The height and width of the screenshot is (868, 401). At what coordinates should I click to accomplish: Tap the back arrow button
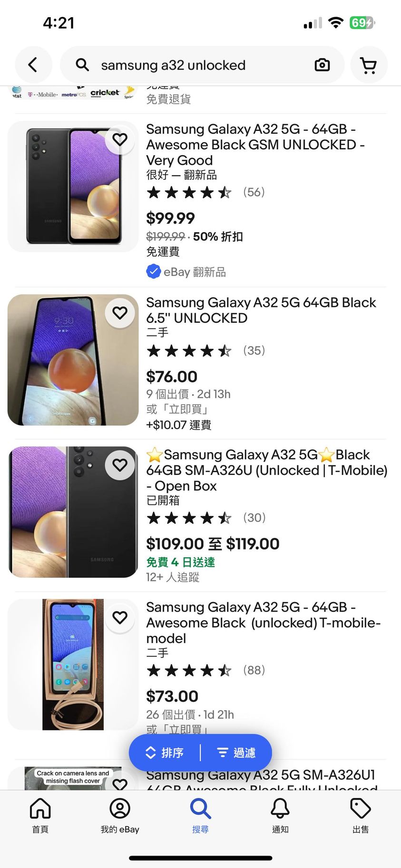[x=33, y=65]
